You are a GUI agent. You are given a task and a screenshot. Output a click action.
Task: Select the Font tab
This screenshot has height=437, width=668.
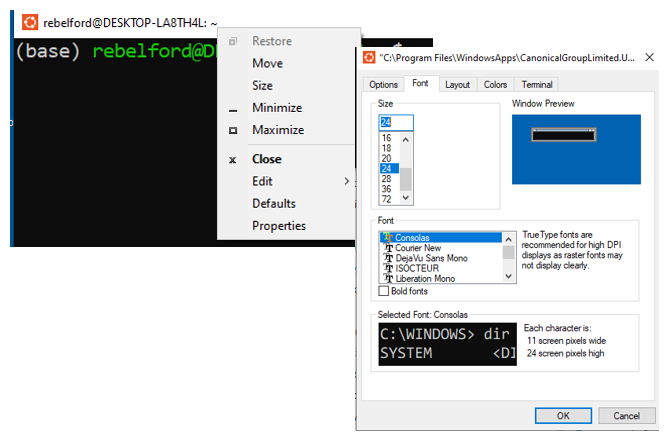tap(420, 83)
